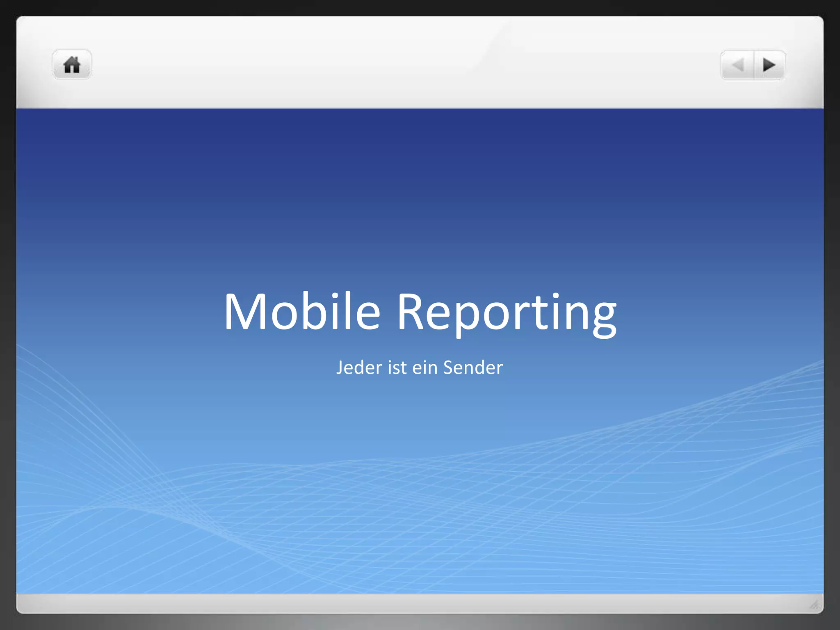Click the subtitle 'Jeder ist ein Sender'
The width and height of the screenshot is (840, 630).
tap(419, 367)
